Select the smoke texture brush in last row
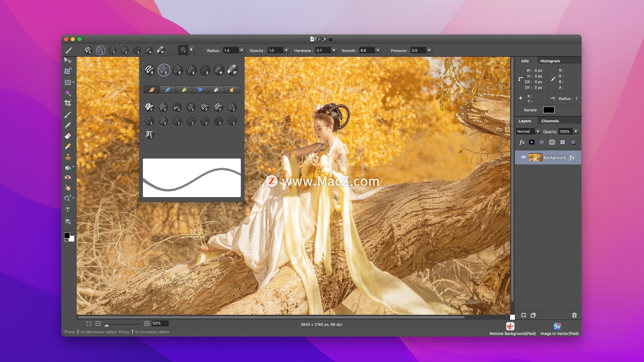The height and width of the screenshot is (362, 644). [x=149, y=135]
